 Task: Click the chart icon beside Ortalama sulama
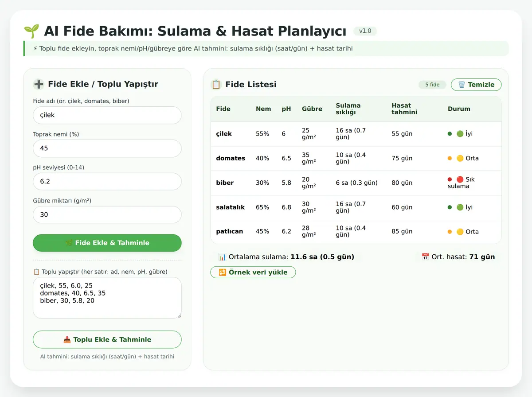point(222,257)
